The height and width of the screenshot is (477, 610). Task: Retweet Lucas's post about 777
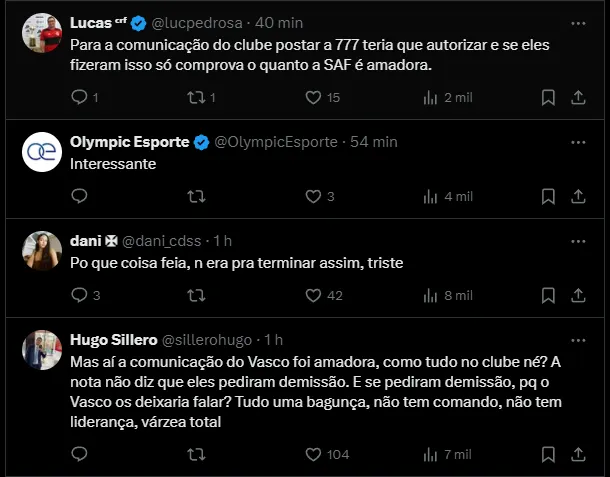pyautogui.click(x=197, y=97)
